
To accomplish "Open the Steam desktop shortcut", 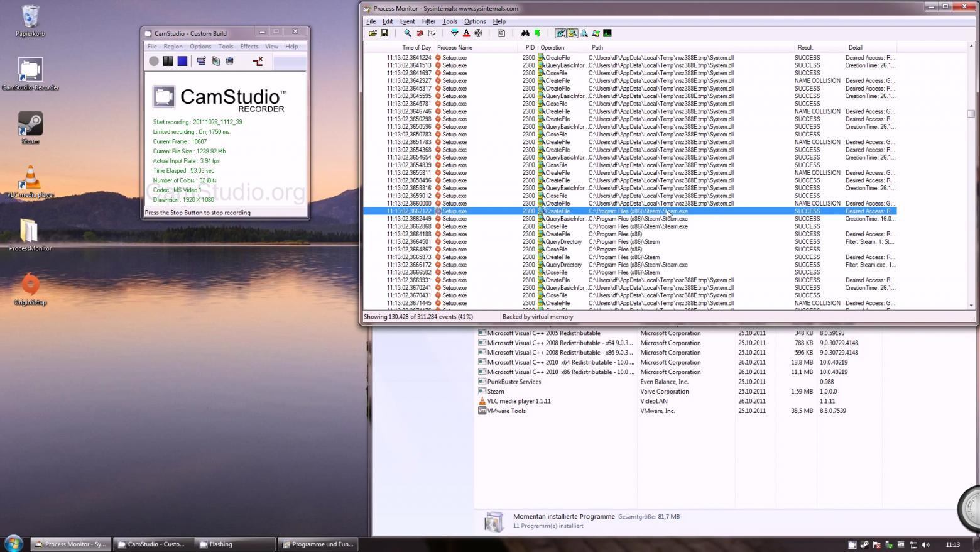I will pyautogui.click(x=30, y=128).
